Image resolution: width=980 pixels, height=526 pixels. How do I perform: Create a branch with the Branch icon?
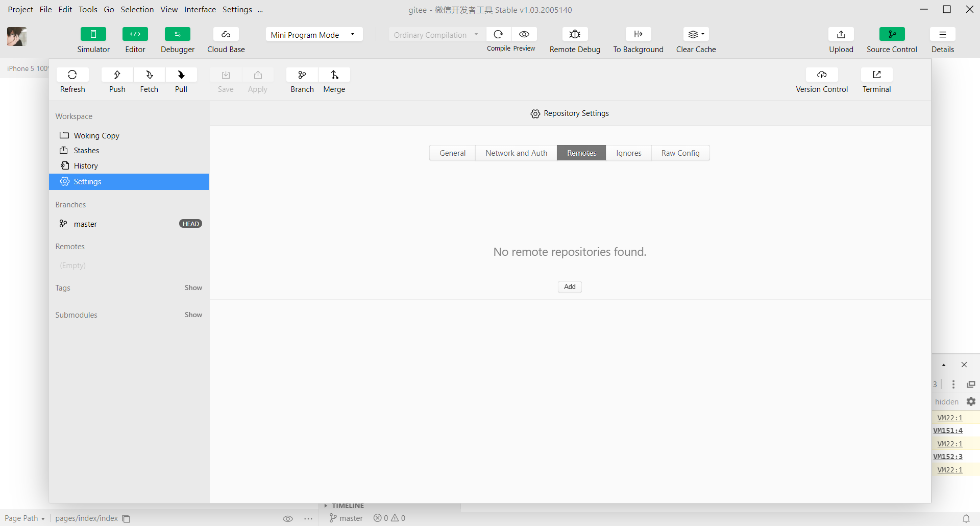coord(302,75)
